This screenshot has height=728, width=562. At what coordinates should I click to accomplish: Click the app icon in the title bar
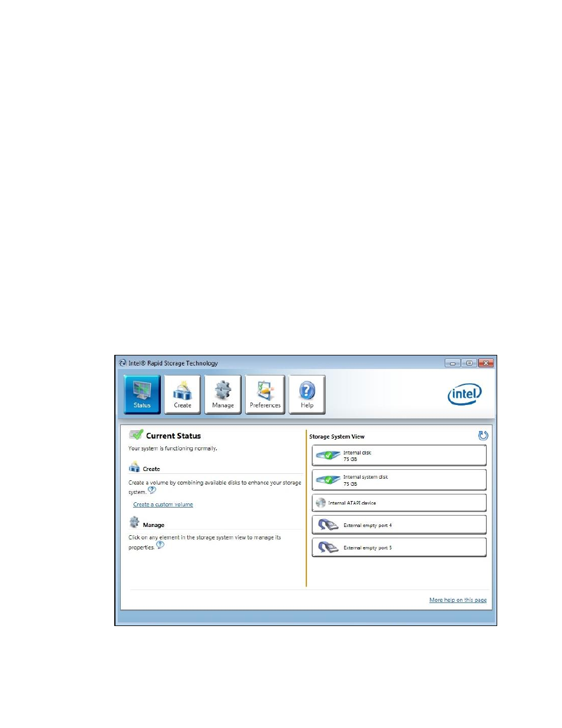[x=123, y=363]
